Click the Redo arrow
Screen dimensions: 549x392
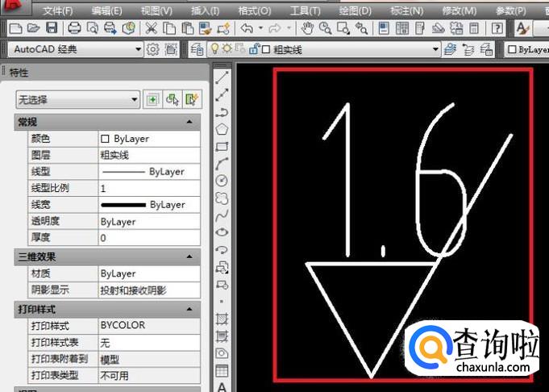click(x=275, y=28)
